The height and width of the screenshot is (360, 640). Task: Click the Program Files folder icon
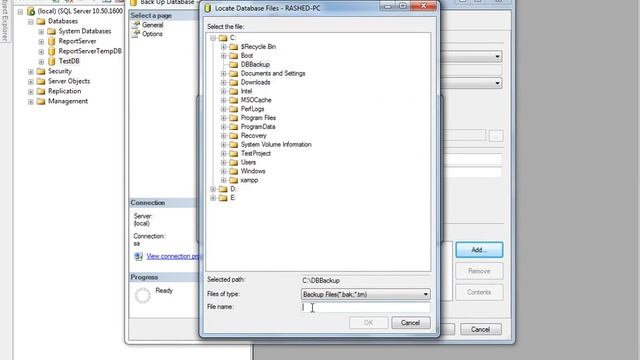[x=233, y=118]
